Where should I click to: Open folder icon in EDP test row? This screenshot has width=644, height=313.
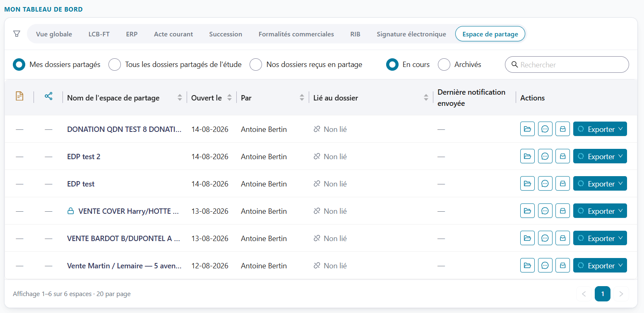[x=527, y=184]
